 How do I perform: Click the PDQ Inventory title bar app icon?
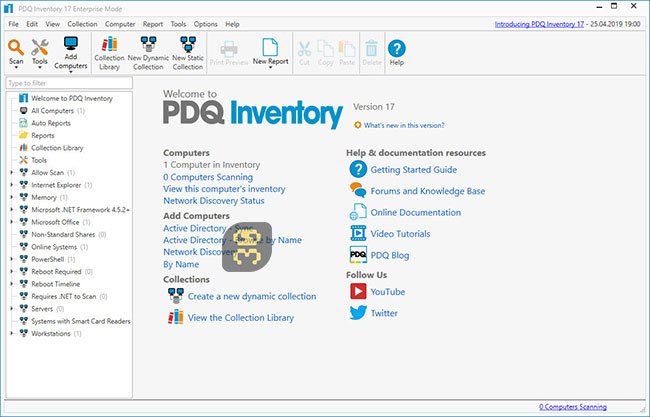coord(8,8)
